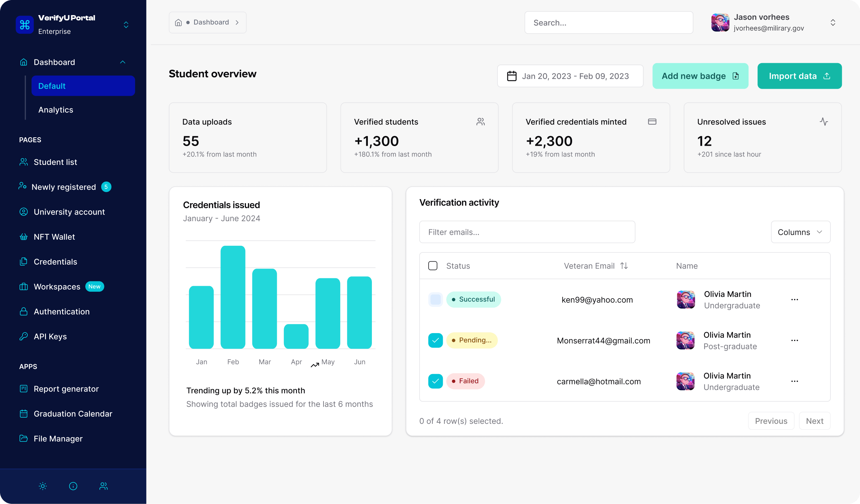This screenshot has height=504, width=860.
Task: Click the Authentication lock icon
Action: tap(23, 311)
